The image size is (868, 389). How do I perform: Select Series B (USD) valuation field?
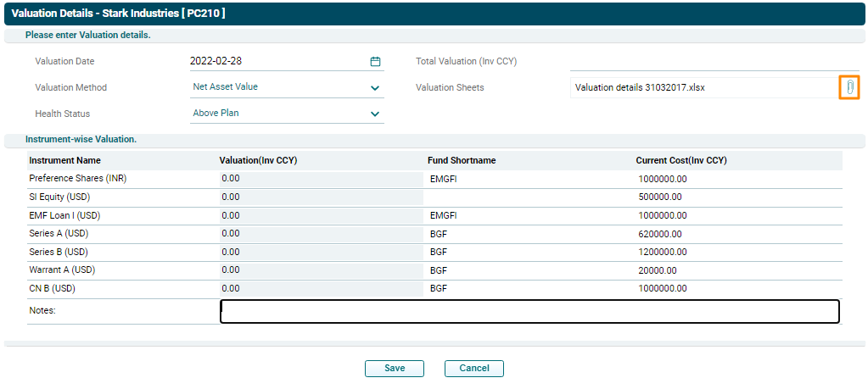(321, 252)
